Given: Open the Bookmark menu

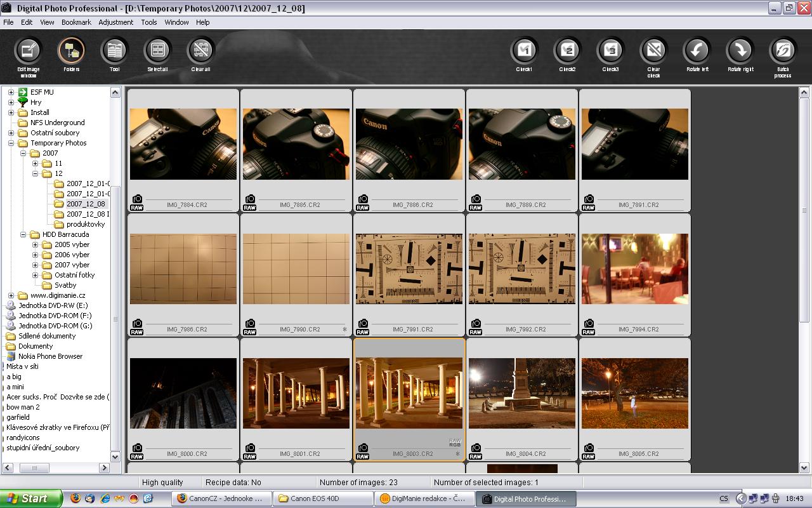Looking at the screenshot, I should 76,22.
